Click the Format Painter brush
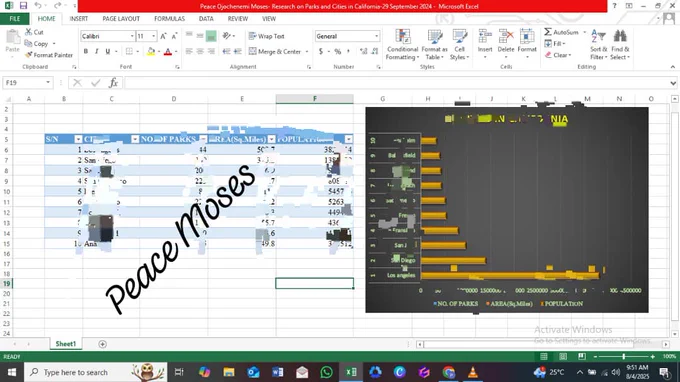This screenshot has width=680, height=382. click(x=49, y=55)
